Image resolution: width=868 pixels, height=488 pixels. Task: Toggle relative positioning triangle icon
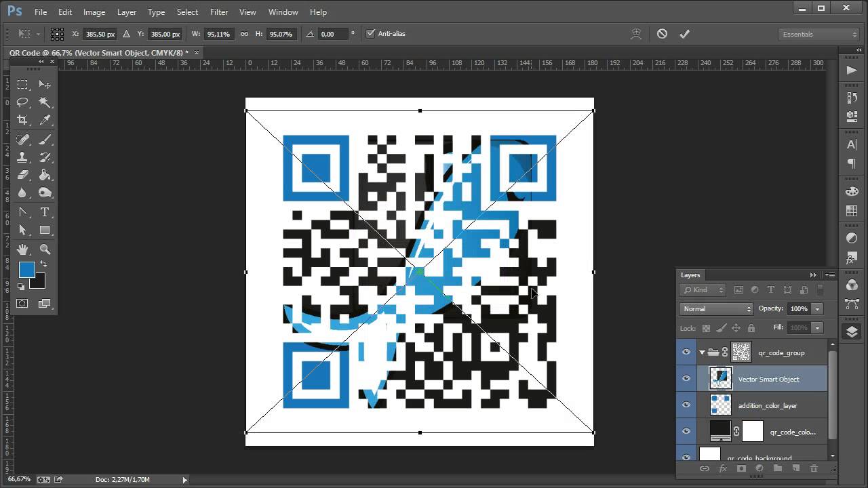point(126,34)
